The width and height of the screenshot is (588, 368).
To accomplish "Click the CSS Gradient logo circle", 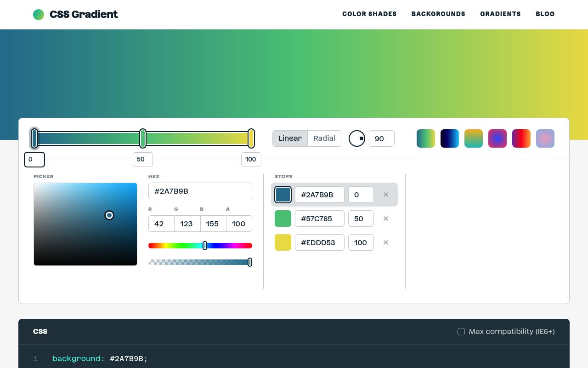I will point(39,15).
